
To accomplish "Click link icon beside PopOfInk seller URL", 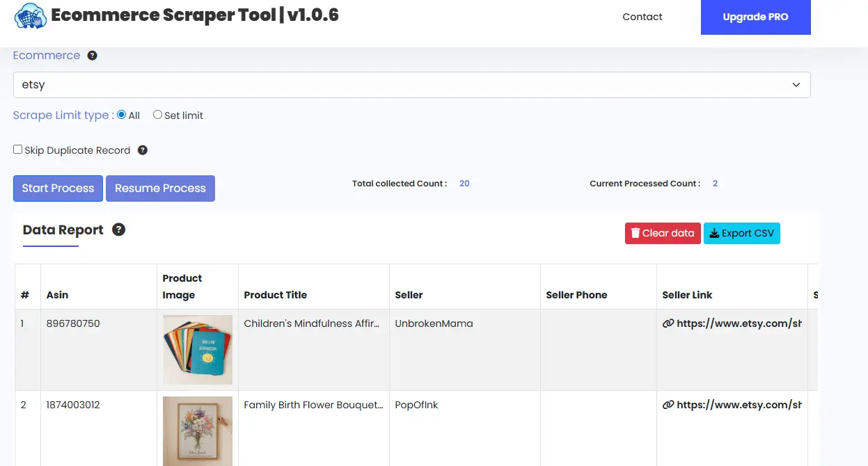I will click(668, 404).
